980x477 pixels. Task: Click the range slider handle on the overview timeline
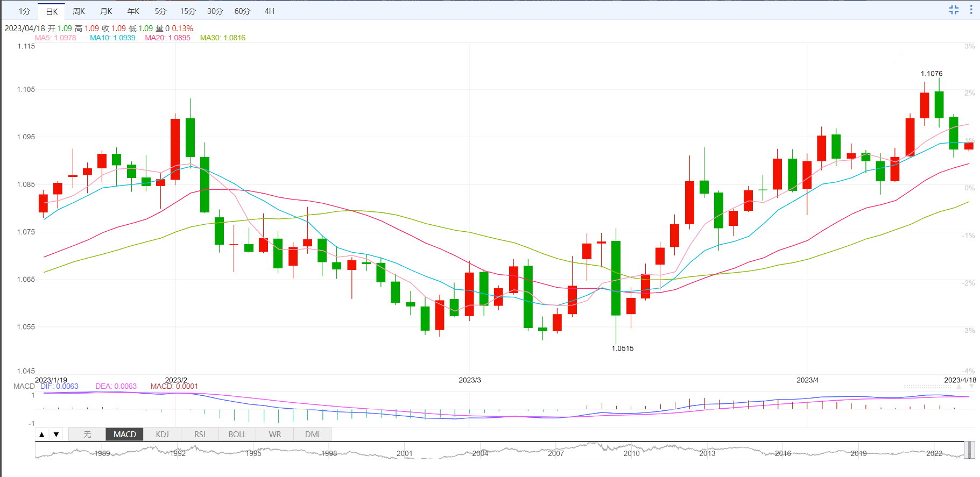[969, 450]
